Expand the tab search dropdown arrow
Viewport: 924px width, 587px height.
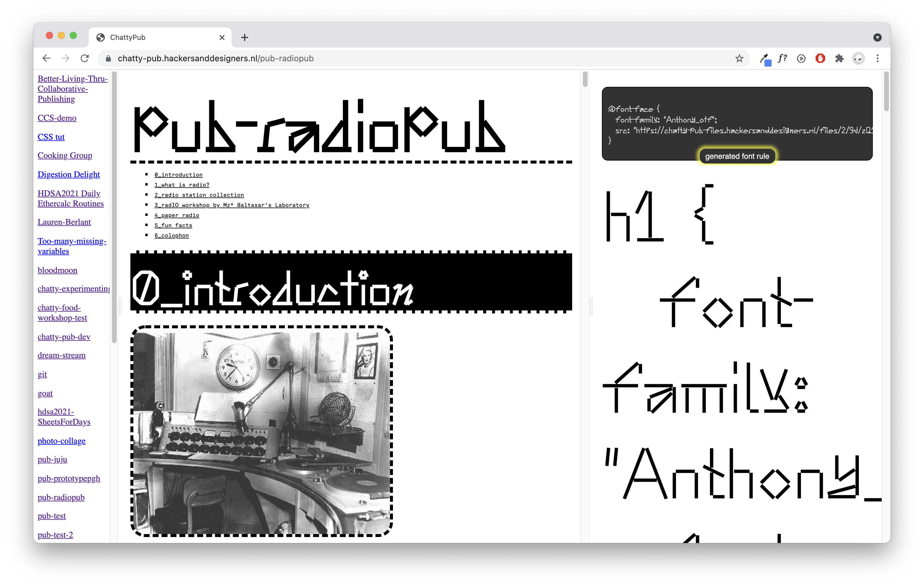(x=877, y=37)
